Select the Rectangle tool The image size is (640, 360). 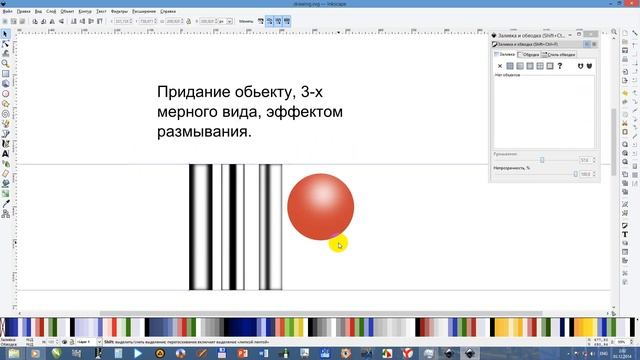[x=5, y=74]
